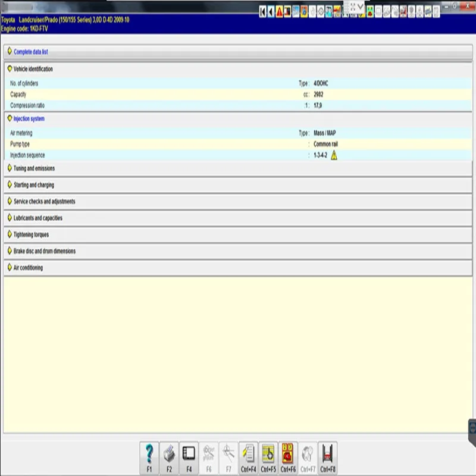Viewport: 476px width, 476px height.
Task: Select the 1-3-4-2 injection sequence value
Action: 320,155
